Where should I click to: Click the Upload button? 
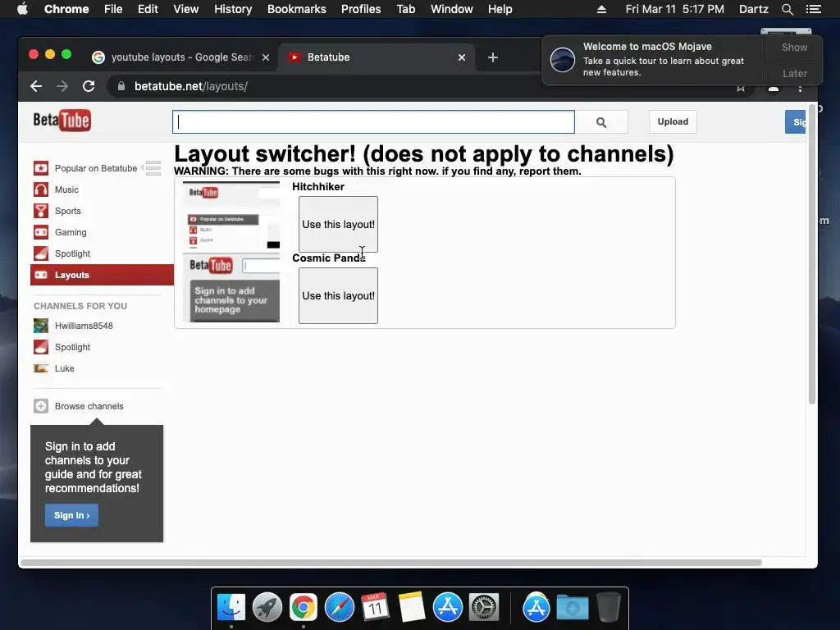[673, 121]
